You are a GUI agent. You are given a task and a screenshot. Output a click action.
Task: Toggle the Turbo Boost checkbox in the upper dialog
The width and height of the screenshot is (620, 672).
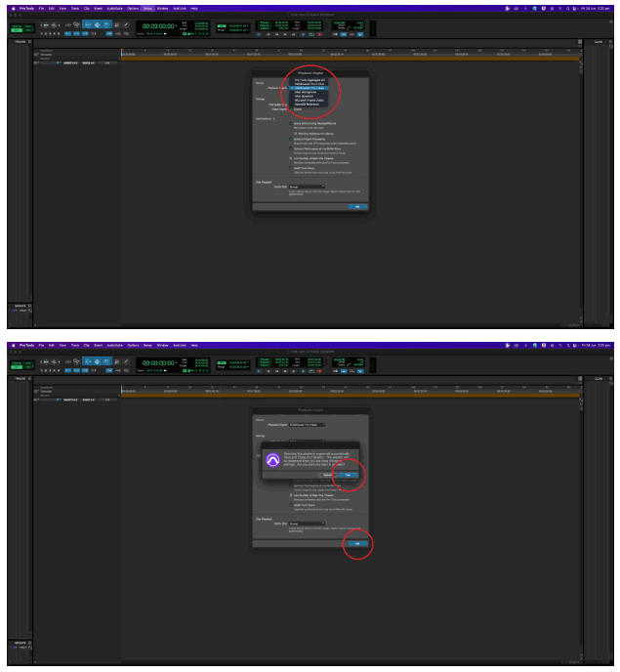point(291,168)
